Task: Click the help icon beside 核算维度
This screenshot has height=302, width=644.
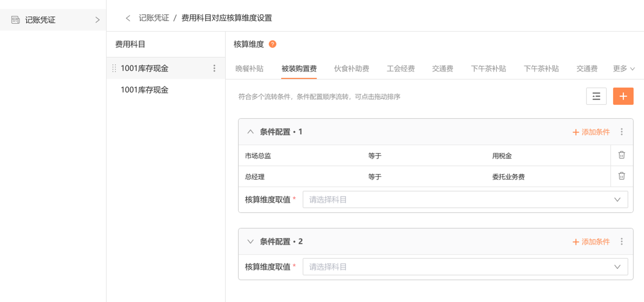Action: [x=272, y=44]
